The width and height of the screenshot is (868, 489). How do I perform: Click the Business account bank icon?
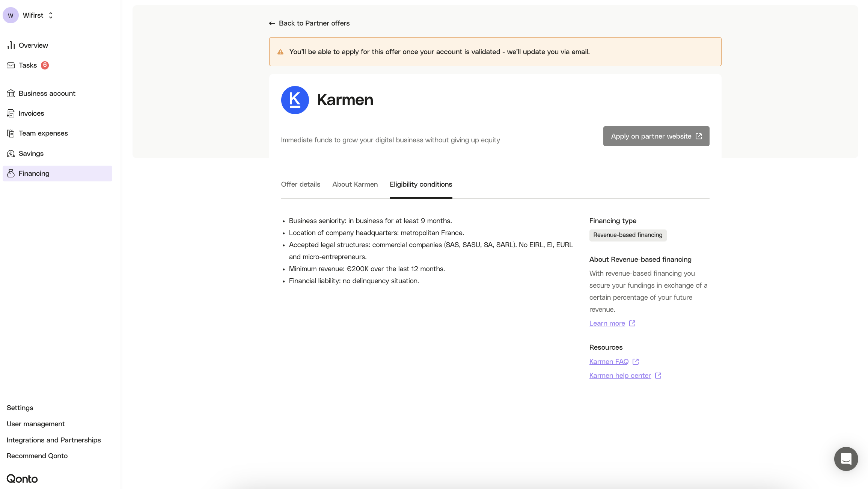tap(11, 94)
